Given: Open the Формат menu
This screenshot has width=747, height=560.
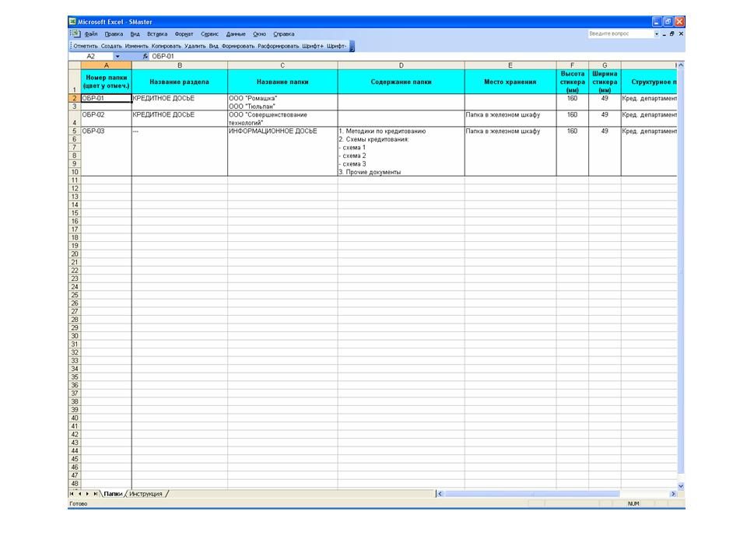Looking at the screenshot, I should [x=184, y=34].
